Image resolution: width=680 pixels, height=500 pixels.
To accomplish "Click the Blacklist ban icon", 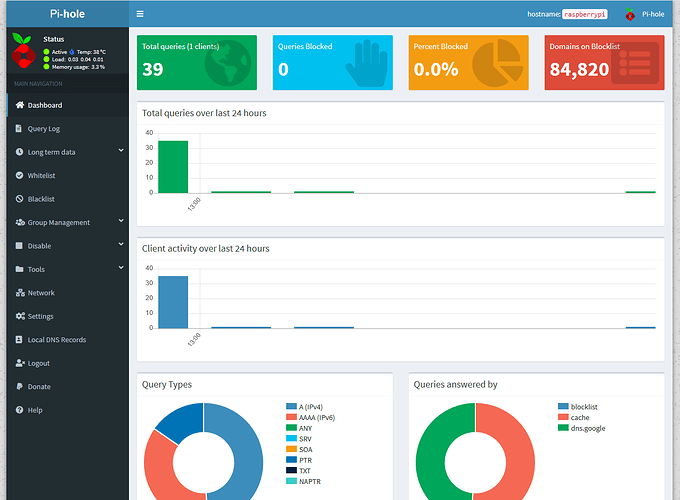I will click(x=19, y=199).
